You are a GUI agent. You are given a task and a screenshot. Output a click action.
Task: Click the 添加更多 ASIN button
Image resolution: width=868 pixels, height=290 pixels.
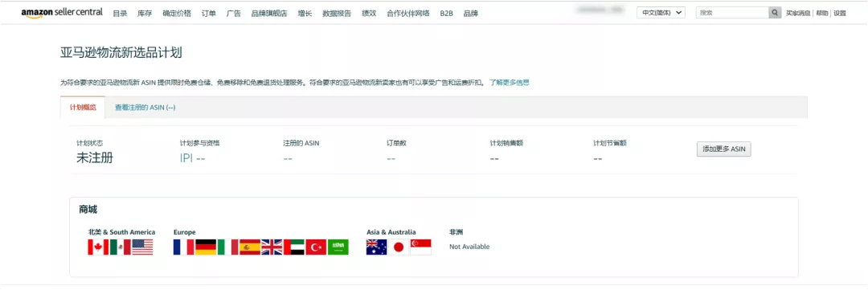(x=723, y=149)
